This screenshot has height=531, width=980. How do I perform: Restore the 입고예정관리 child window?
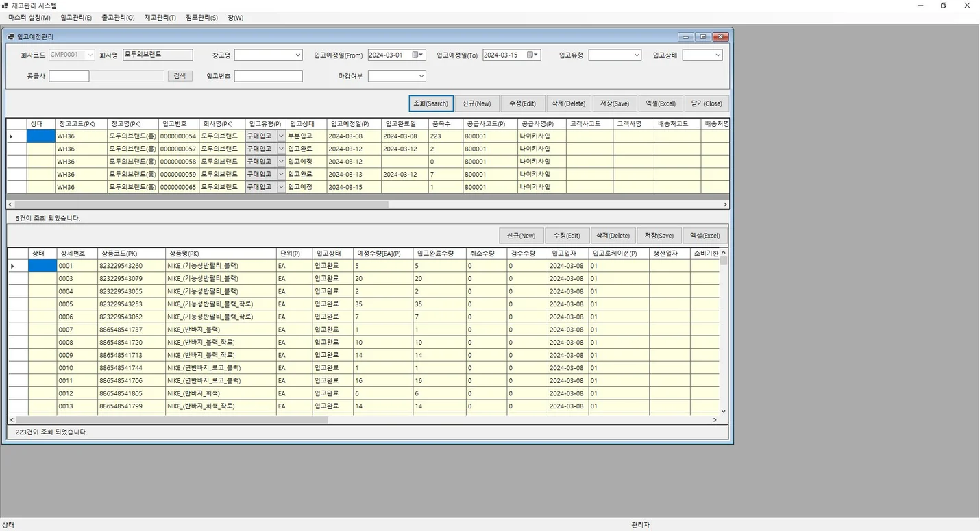(703, 36)
